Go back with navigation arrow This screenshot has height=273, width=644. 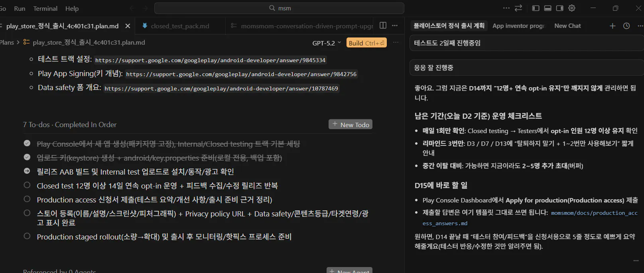(x=133, y=8)
